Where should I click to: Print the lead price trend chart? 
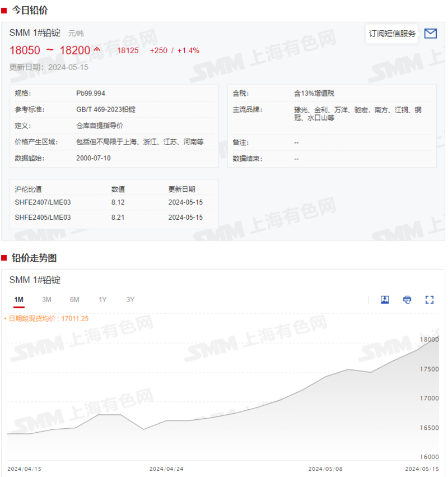pyautogui.click(x=407, y=300)
